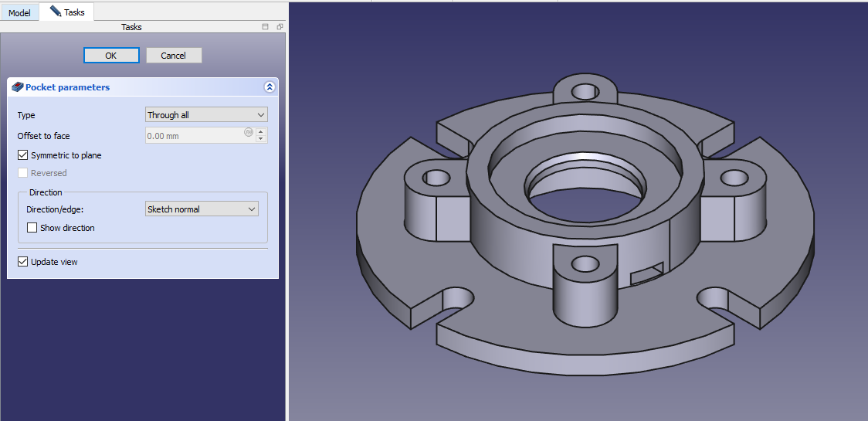Click the Offset to face input field
The width and height of the screenshot is (868, 421).
(195, 136)
